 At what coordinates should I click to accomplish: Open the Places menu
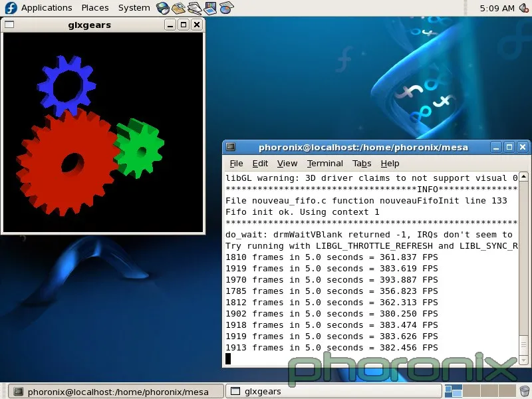pos(95,8)
